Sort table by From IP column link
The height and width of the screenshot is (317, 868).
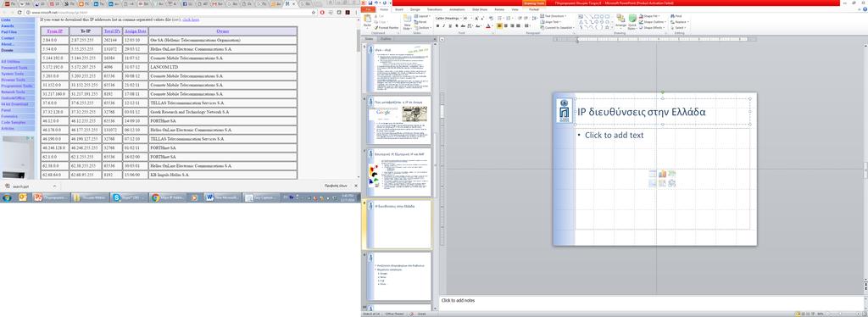pyautogui.click(x=55, y=31)
